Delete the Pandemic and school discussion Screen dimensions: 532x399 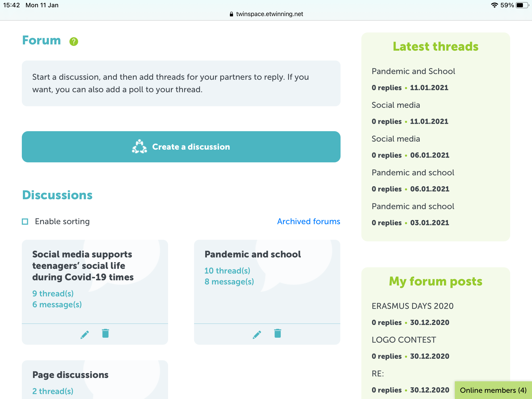click(x=278, y=333)
